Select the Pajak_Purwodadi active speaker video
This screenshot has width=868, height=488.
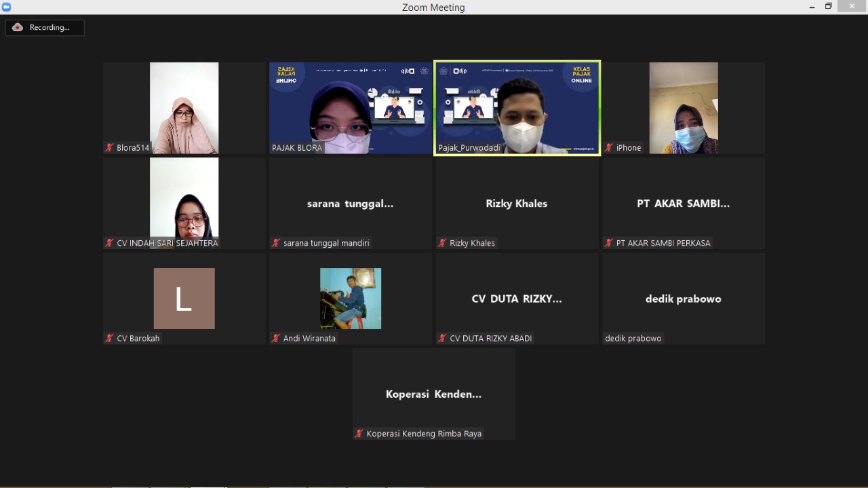[517, 108]
